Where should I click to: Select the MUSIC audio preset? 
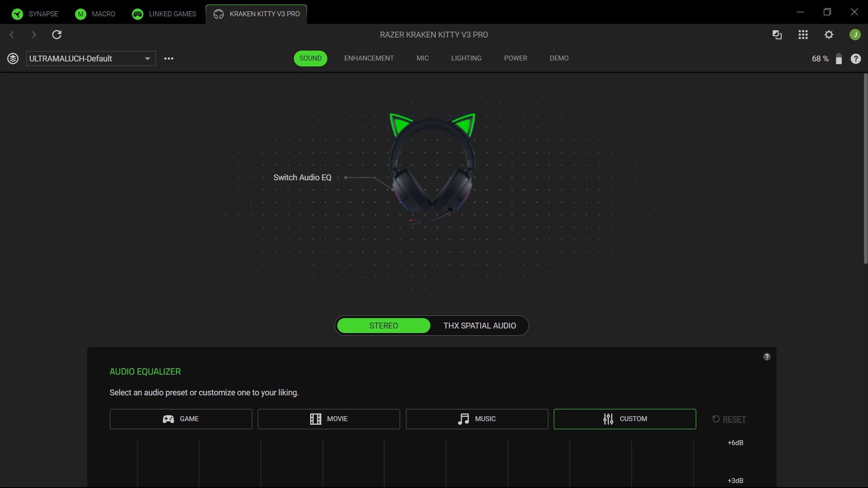click(476, 419)
